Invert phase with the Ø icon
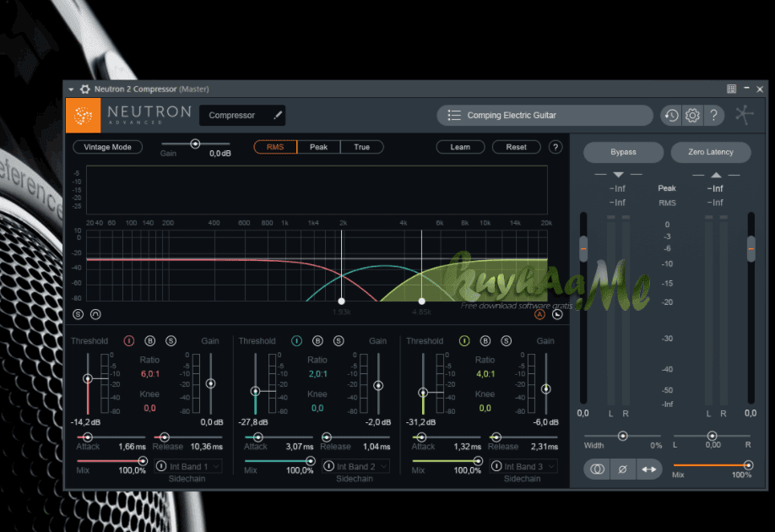 point(623,469)
